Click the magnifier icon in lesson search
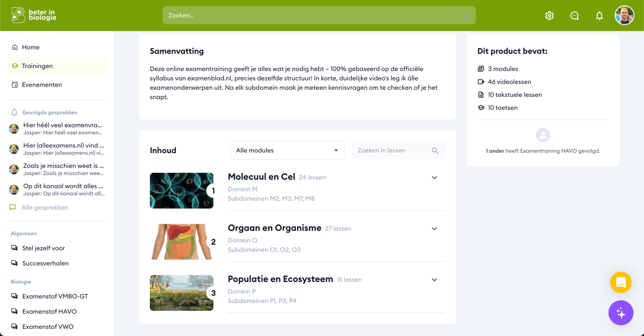 pyautogui.click(x=435, y=151)
